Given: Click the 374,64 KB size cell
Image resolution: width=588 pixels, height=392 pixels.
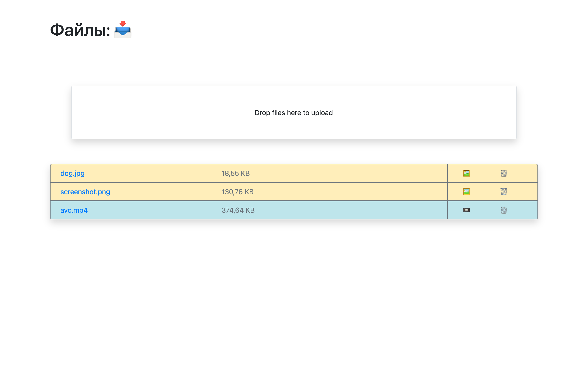Looking at the screenshot, I should pyautogui.click(x=238, y=210).
